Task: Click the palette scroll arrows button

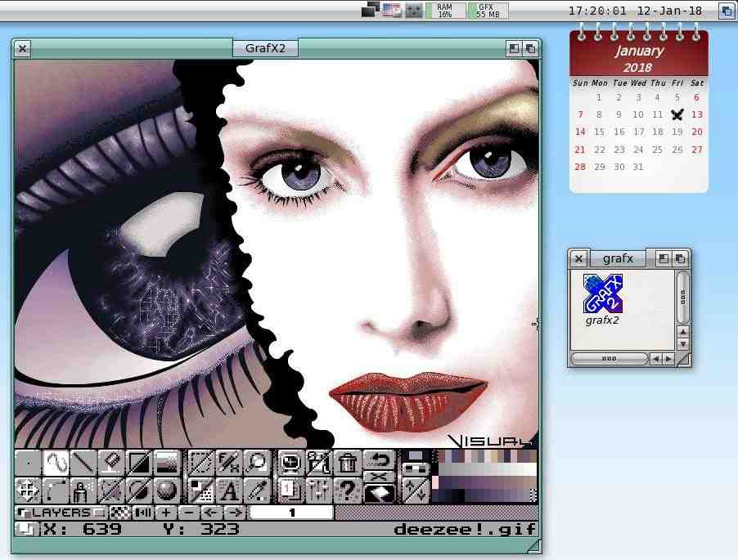Action: coord(415,491)
